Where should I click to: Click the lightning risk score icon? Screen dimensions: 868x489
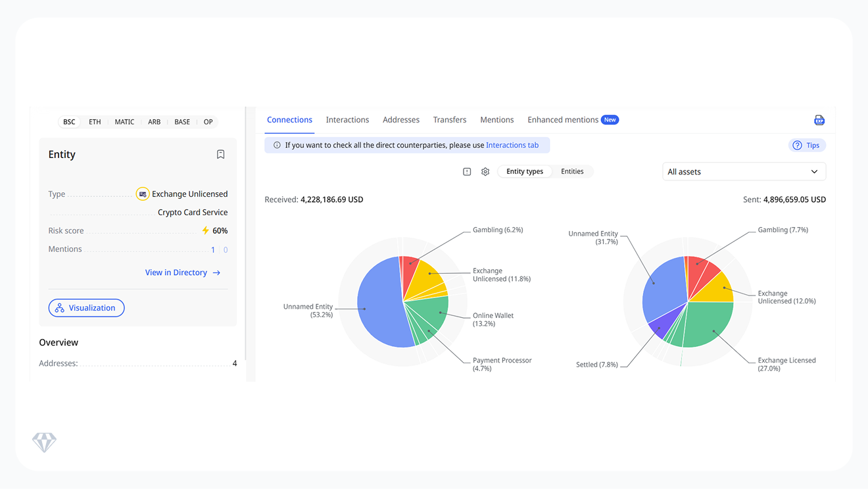pos(205,231)
